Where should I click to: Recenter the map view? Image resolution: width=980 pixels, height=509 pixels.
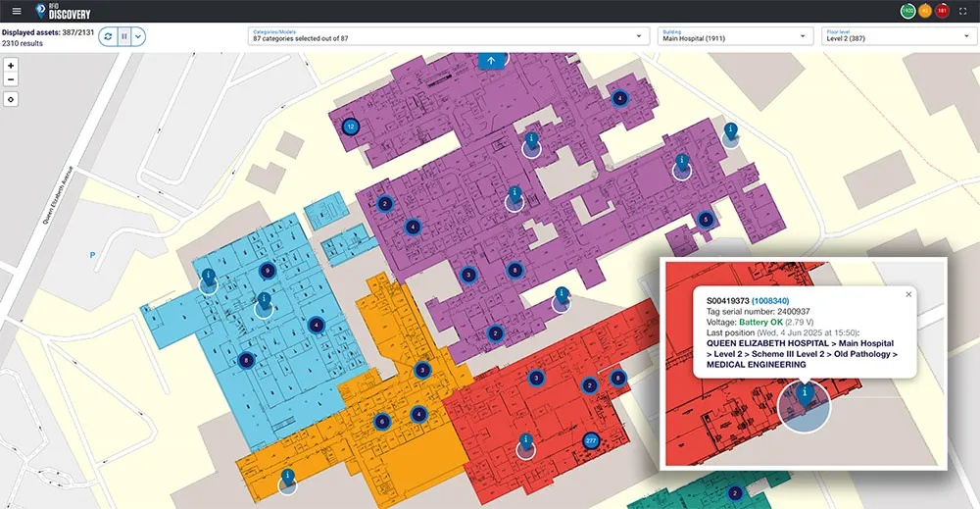[11, 99]
